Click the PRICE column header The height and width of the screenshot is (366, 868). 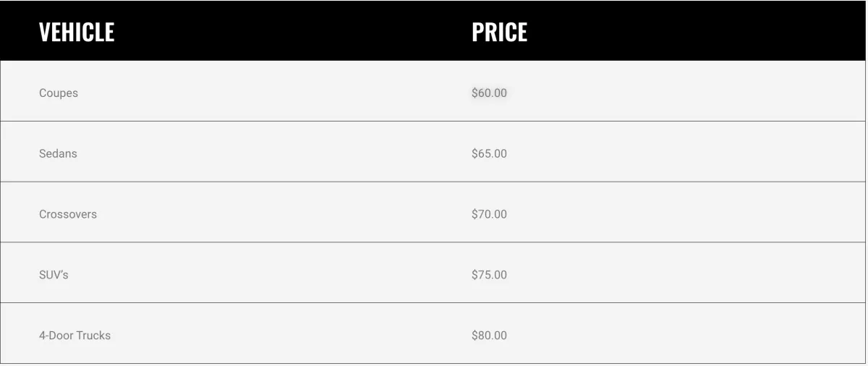(x=500, y=32)
